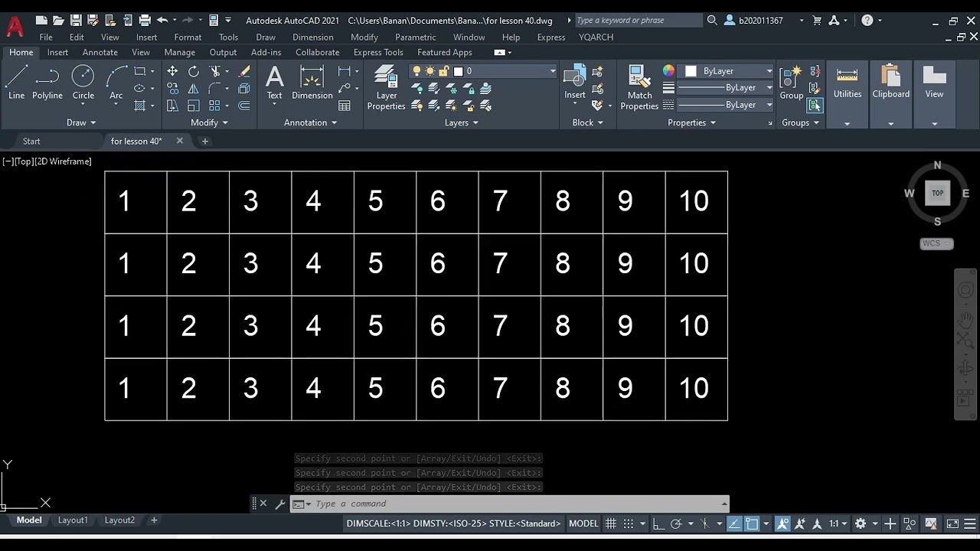Toggle snap mode in status bar
The width and height of the screenshot is (980, 551).
[629, 523]
